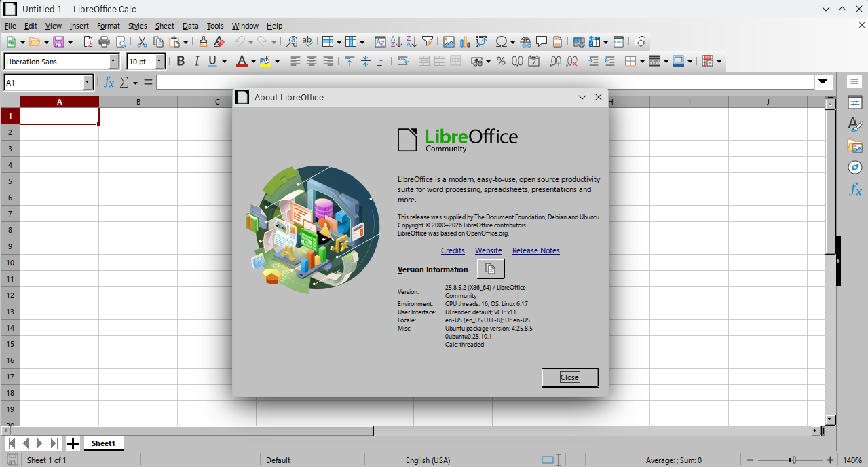Viewport: 868px width, 467px height.
Task: Open Font Name dropdown
Action: pyautogui.click(x=113, y=61)
